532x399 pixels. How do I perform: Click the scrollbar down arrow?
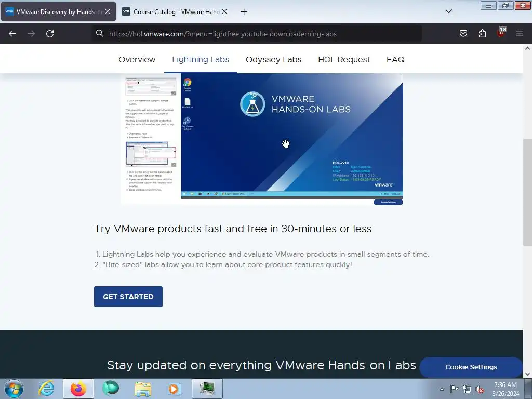(x=527, y=374)
